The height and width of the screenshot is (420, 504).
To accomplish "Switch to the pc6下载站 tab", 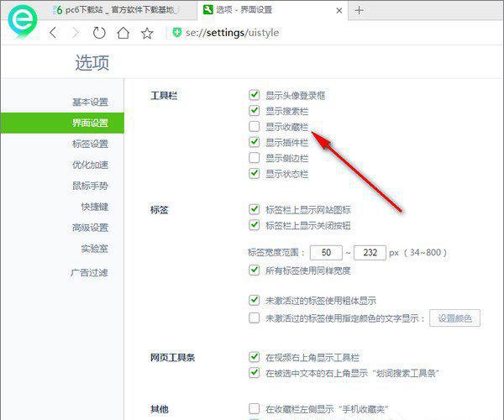I will 116,10.
